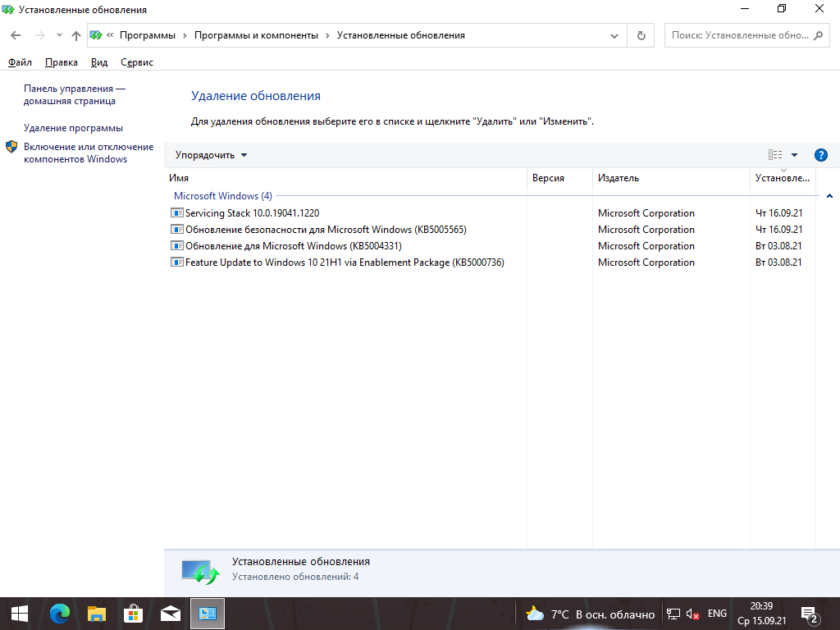Click the window title bar updates icon
This screenshot has height=630, width=840.
[8, 10]
